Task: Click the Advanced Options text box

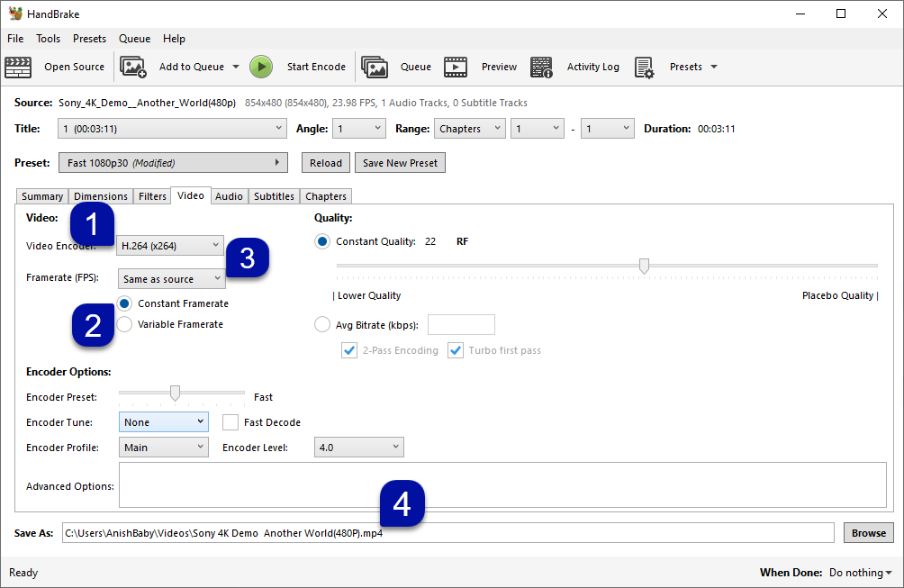Action: [502, 484]
